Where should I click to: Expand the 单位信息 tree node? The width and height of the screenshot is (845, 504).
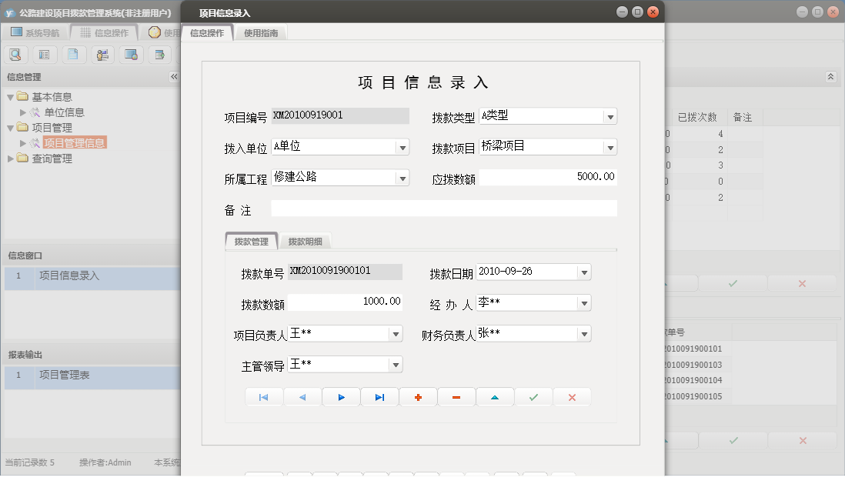22,112
